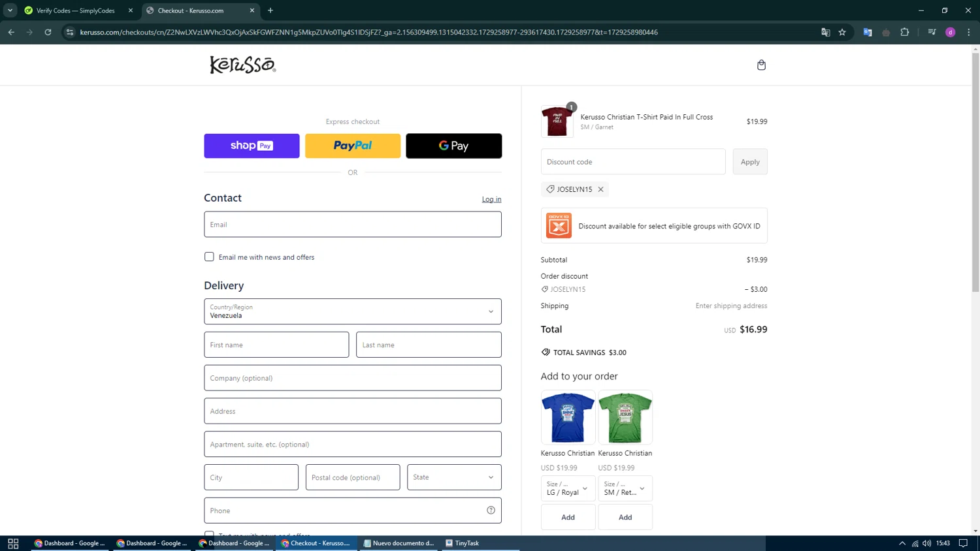Close the Checkout Kerusso tab
Image resolution: width=980 pixels, height=551 pixels.
(x=252, y=10)
